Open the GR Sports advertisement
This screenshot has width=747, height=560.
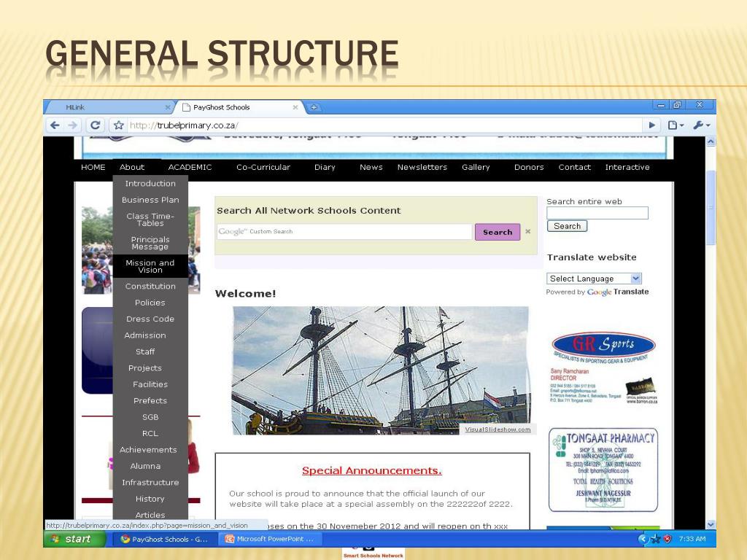(x=603, y=368)
